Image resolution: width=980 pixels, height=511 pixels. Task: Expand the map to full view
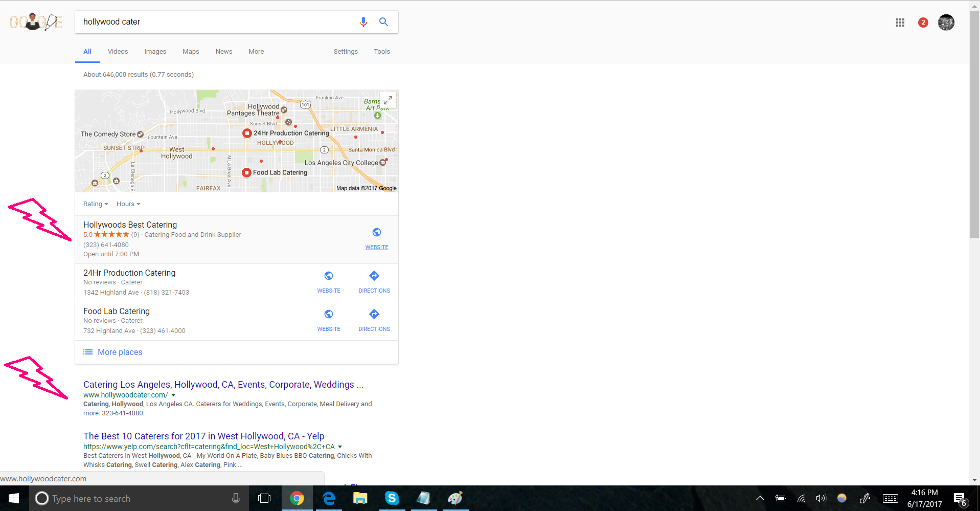[388, 100]
